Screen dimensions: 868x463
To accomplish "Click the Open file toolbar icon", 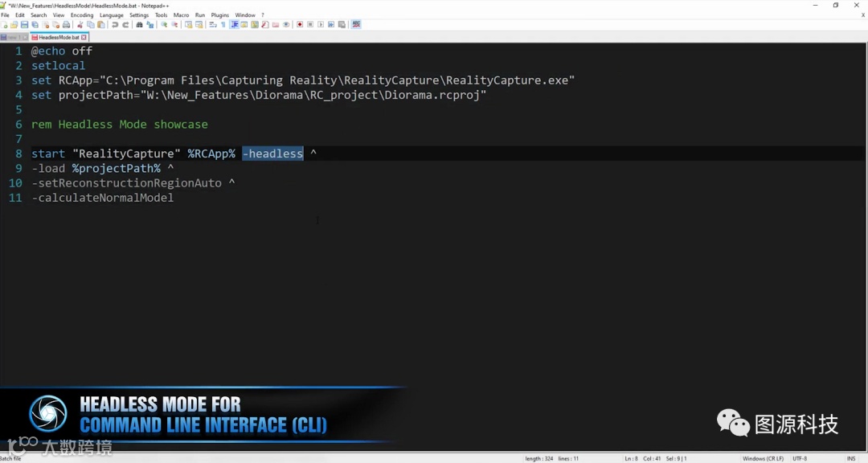I will [14, 24].
